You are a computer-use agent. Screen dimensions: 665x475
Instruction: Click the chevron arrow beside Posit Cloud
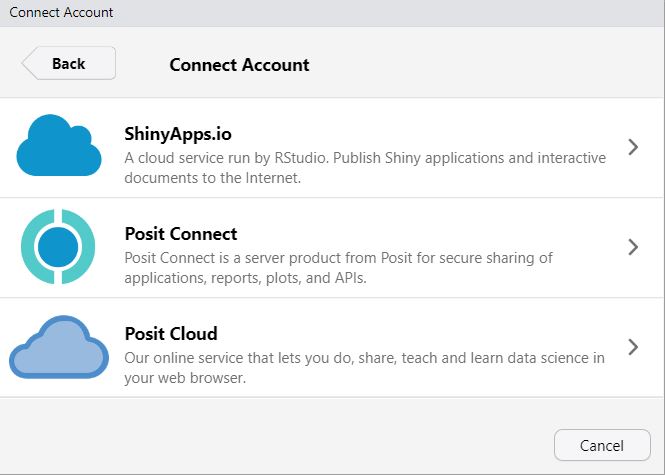coord(632,347)
